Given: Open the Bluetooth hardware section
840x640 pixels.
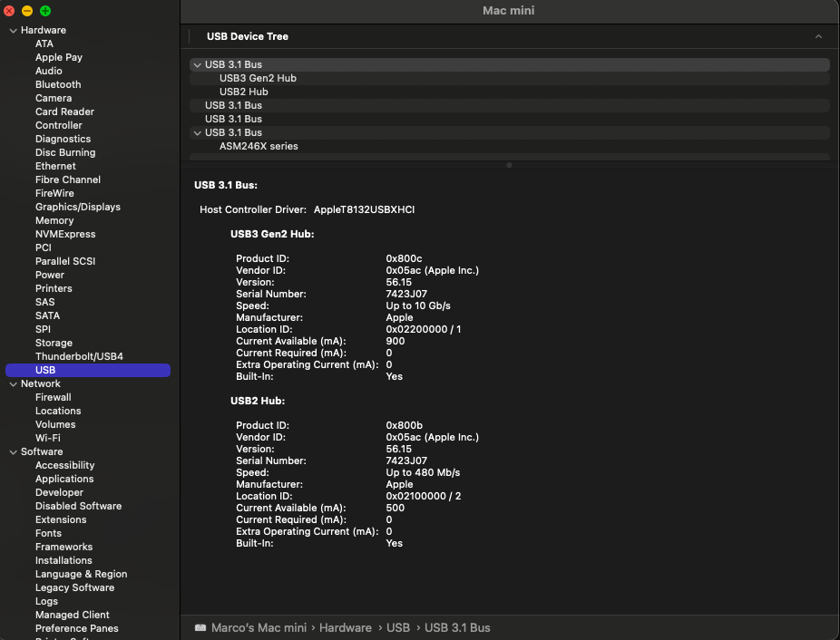Looking at the screenshot, I should click(58, 84).
